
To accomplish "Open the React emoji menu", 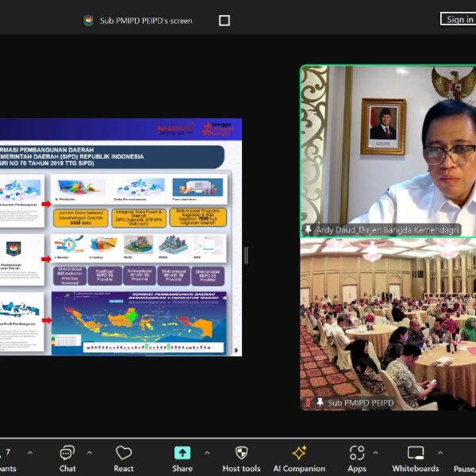I will (x=124, y=459).
